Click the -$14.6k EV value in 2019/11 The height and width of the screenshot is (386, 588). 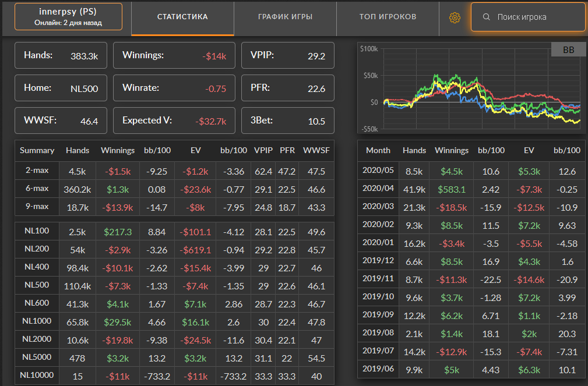coord(529,279)
